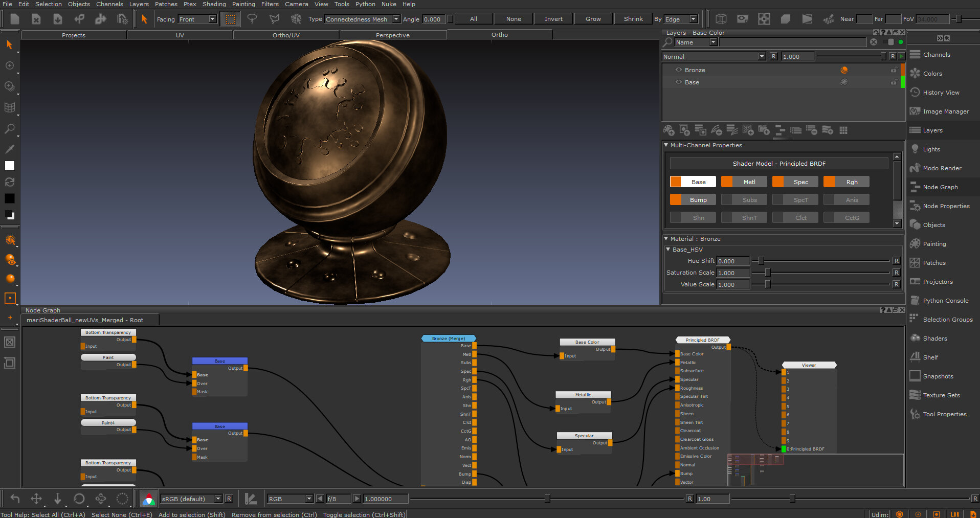Click the Saturation Scale value field
Viewport: 980px width, 518px height.
point(733,273)
